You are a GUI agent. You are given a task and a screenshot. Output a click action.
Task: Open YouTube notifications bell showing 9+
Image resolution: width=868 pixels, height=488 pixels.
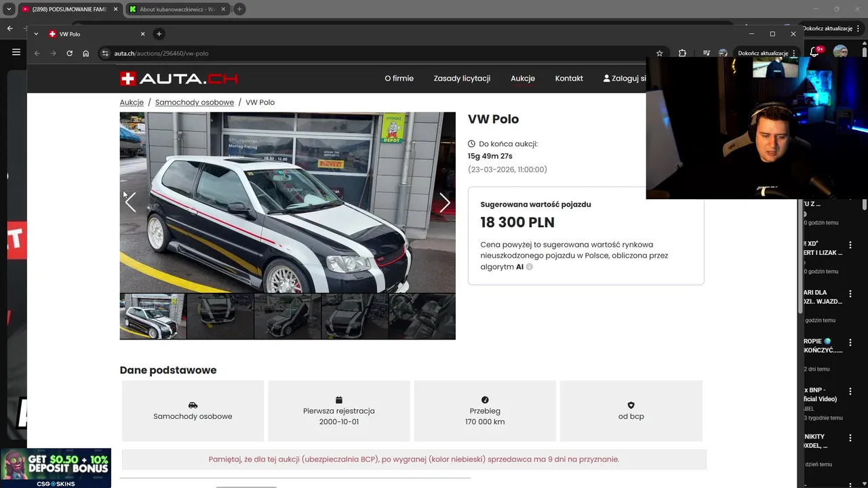tap(814, 52)
